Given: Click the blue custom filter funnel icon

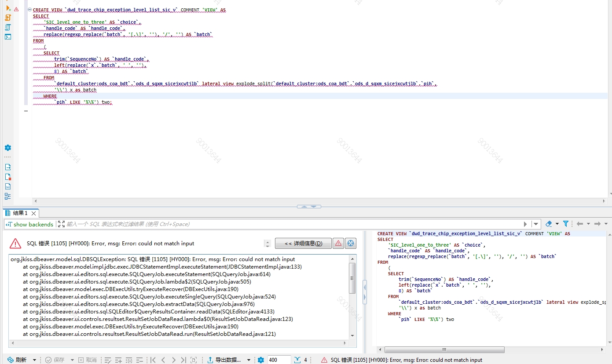Looking at the screenshot, I should tap(566, 224).
